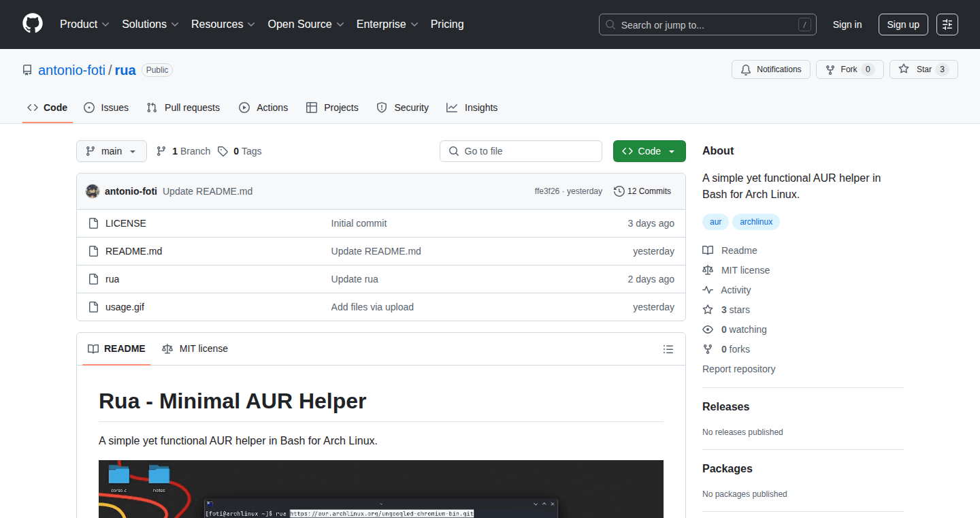Open the Projects tab
Screen dimensions: 980x518
click(332, 108)
